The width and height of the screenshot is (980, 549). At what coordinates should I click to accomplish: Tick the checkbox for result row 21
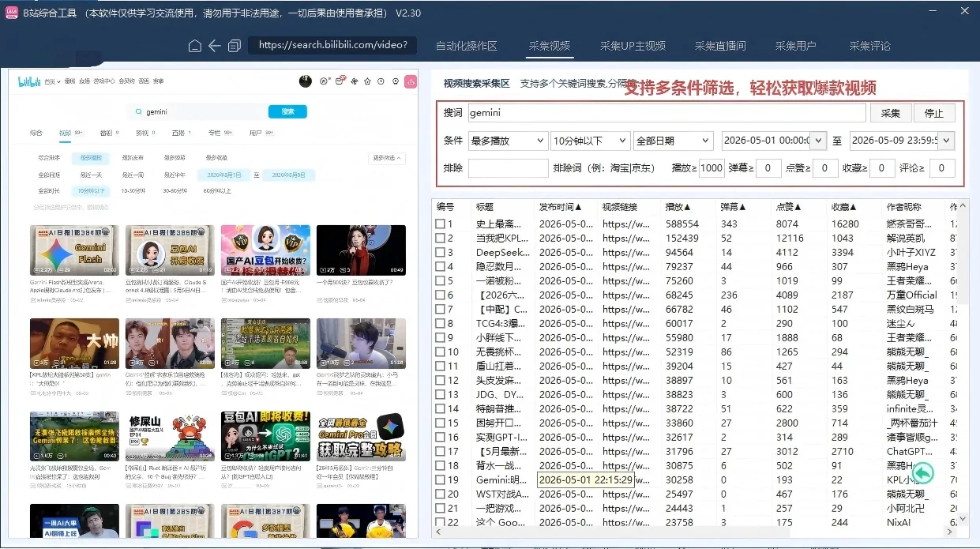point(440,509)
